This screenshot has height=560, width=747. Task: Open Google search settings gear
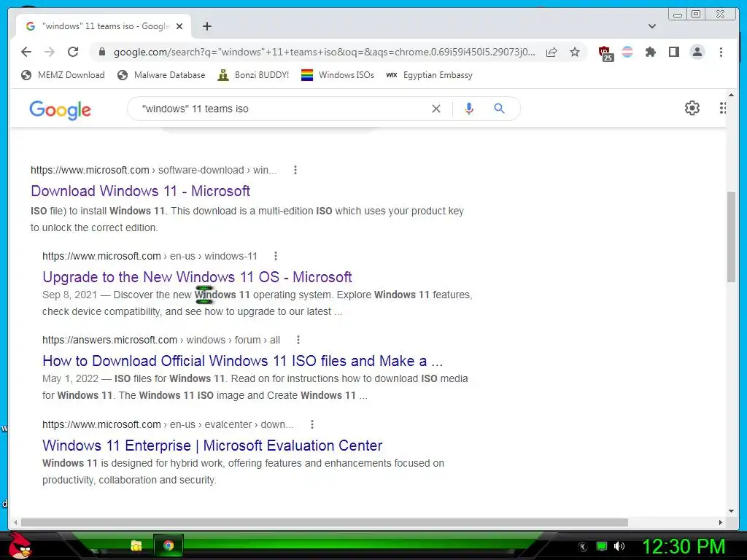pos(692,108)
